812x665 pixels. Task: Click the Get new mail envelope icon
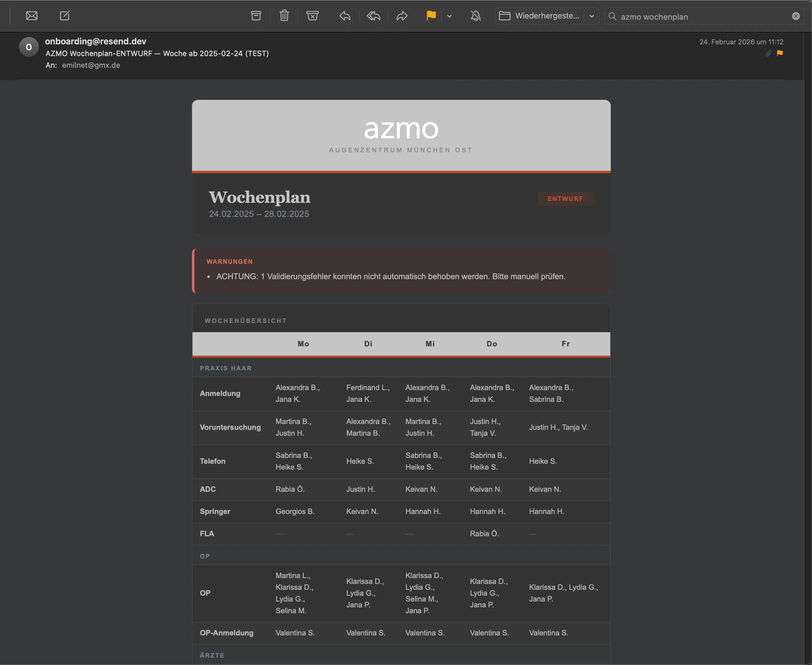[32, 16]
